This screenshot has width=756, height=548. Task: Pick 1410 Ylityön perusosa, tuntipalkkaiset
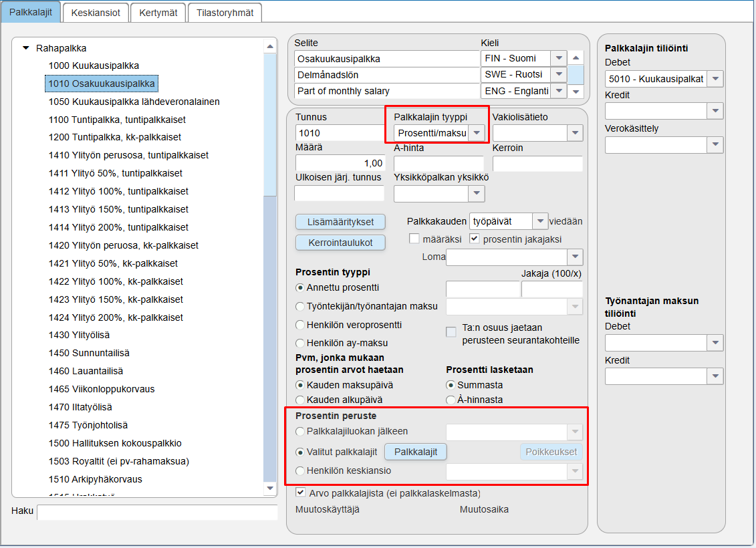click(128, 155)
